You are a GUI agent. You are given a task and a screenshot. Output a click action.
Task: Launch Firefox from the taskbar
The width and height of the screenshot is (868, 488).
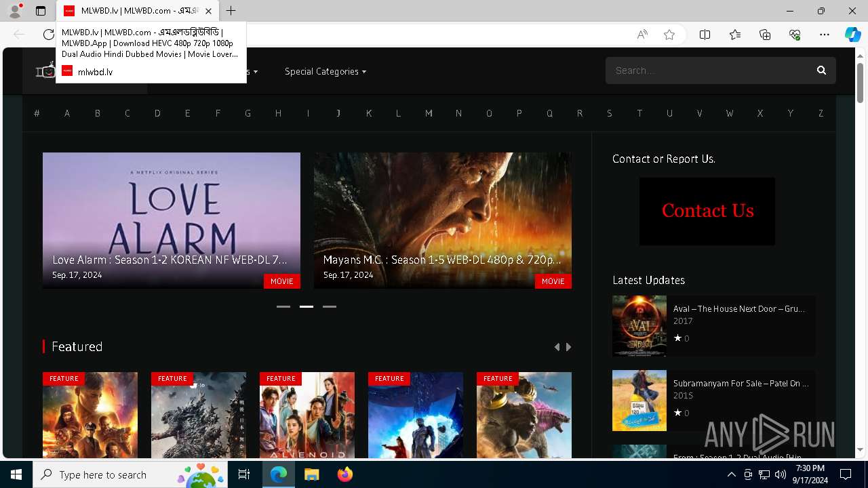coord(344,474)
